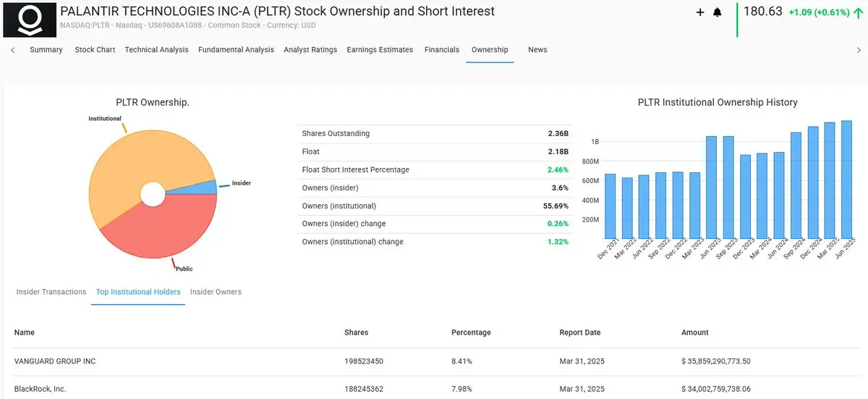
Task: Click the PLTR Ownership chart title
Action: (x=153, y=103)
